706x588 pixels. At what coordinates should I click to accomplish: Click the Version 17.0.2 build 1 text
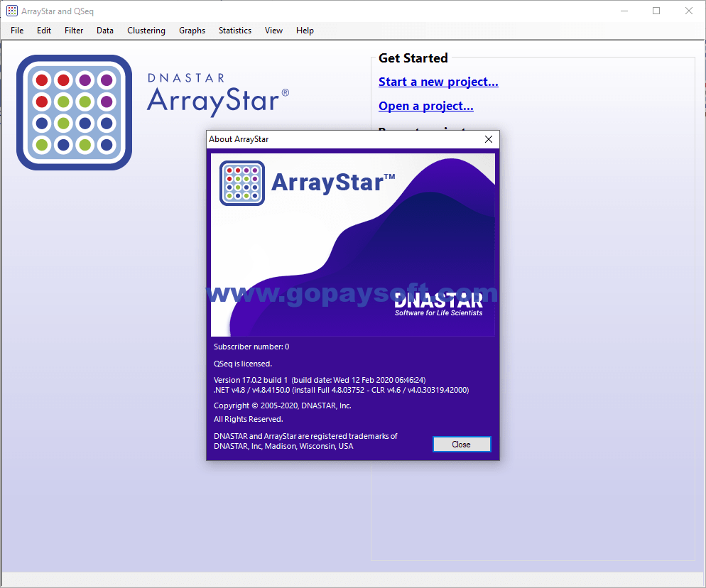(x=320, y=380)
